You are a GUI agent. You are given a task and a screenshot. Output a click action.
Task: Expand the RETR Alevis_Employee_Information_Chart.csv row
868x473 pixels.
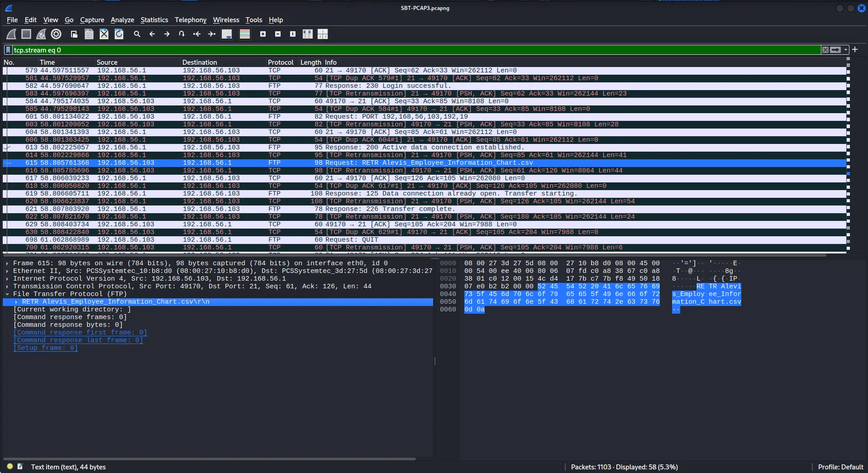[x=16, y=301]
